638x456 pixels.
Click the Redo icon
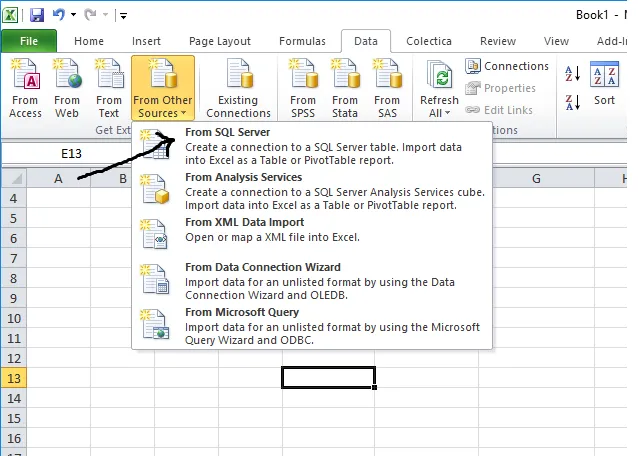(x=90, y=15)
